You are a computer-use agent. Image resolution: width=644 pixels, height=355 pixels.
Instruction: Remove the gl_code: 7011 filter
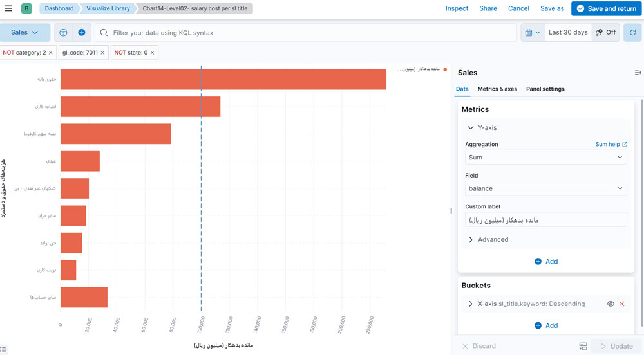102,53
